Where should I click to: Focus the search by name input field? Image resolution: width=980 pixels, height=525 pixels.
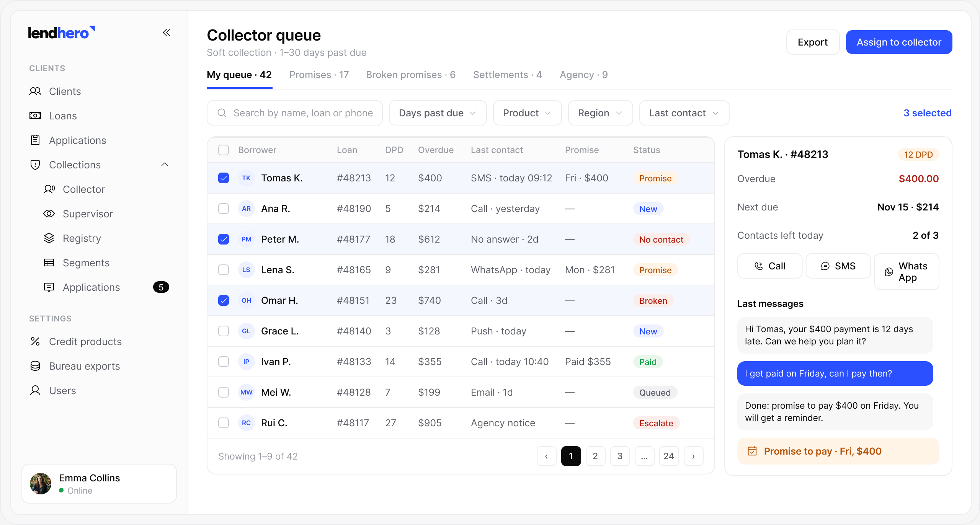pyautogui.click(x=295, y=113)
